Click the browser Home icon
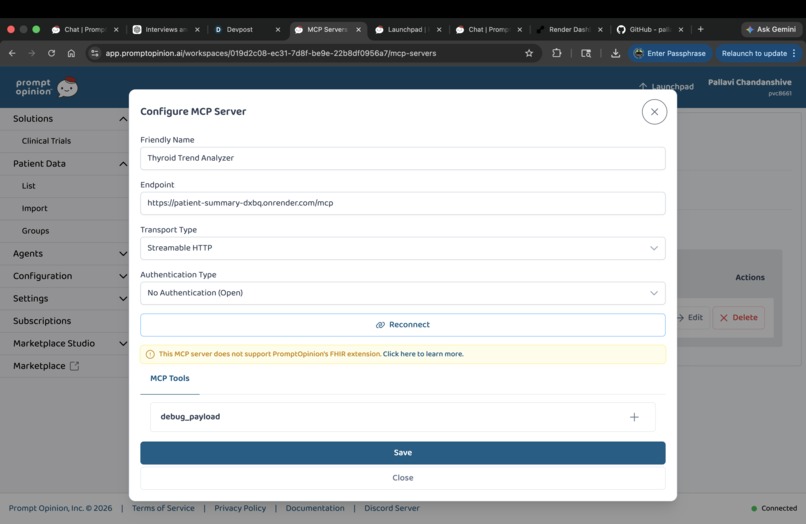Image resolution: width=806 pixels, height=524 pixels. tap(71, 53)
